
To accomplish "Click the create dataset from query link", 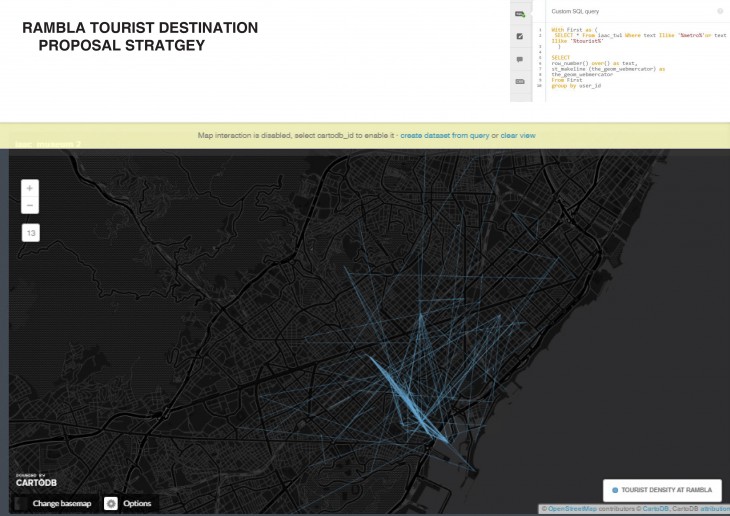I will pyautogui.click(x=443, y=135).
